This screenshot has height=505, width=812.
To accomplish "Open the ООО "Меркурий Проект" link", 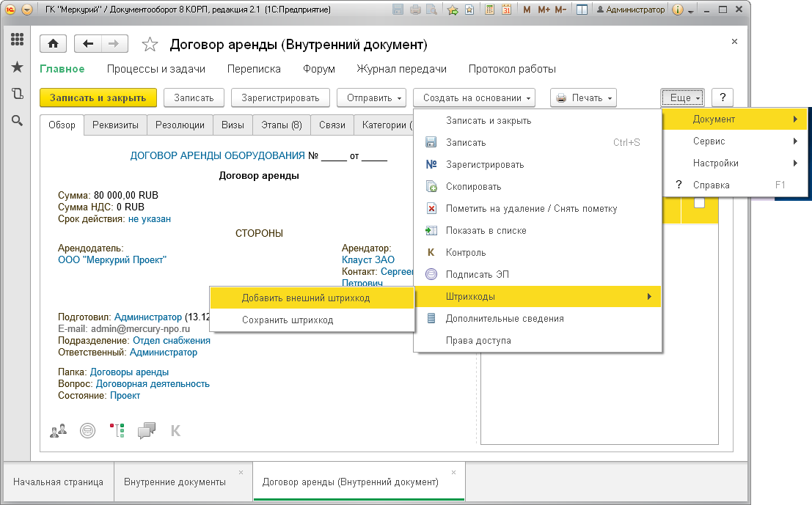I will point(112,259).
